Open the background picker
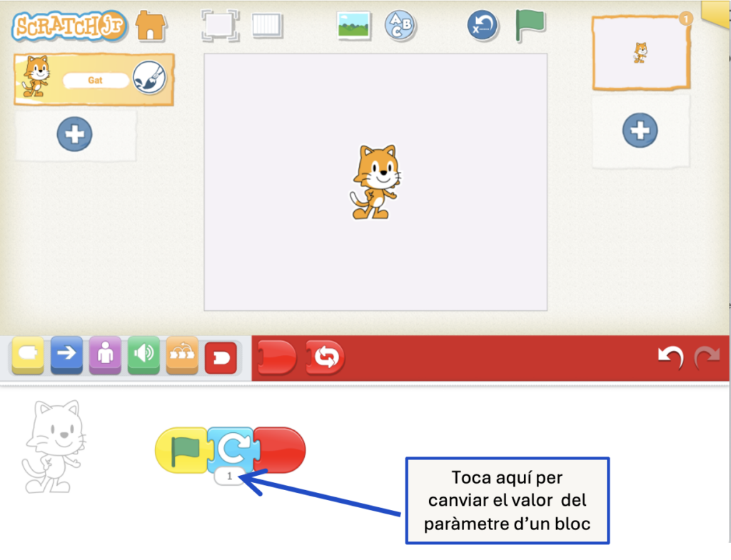 (353, 26)
